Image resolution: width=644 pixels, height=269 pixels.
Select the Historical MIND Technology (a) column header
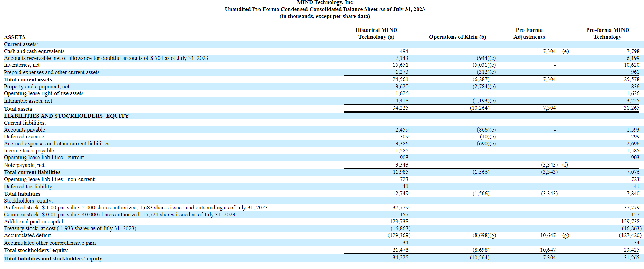coord(376,34)
